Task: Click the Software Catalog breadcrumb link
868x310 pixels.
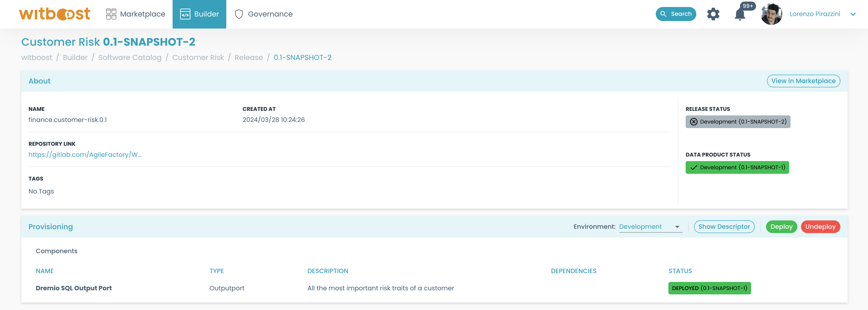Action: (x=130, y=57)
